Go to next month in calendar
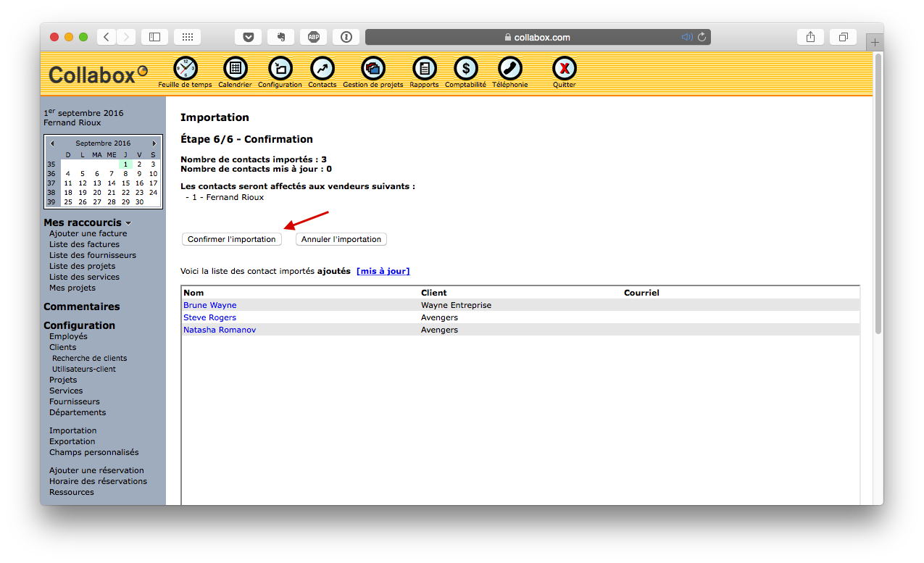This screenshot has height=563, width=924. (x=154, y=143)
